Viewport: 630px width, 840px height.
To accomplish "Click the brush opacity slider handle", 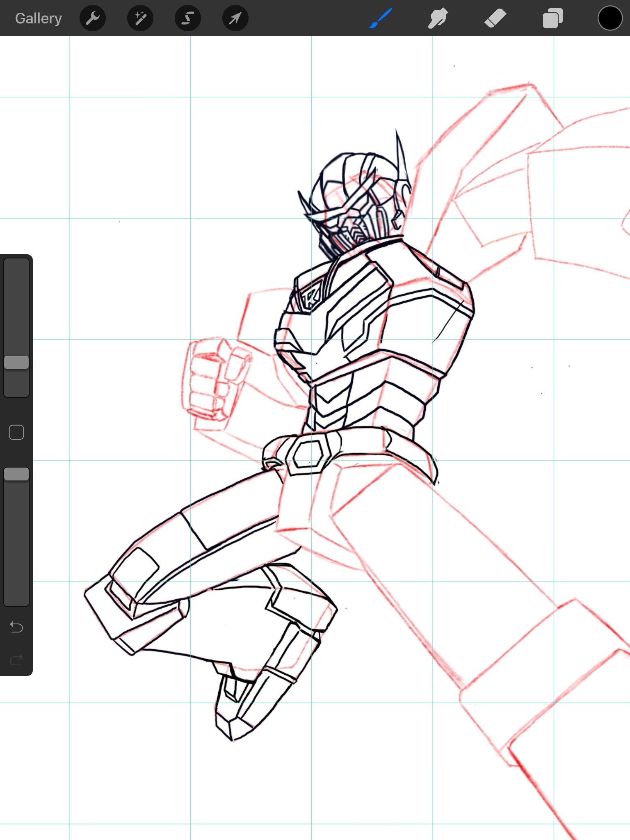I will 16,474.
